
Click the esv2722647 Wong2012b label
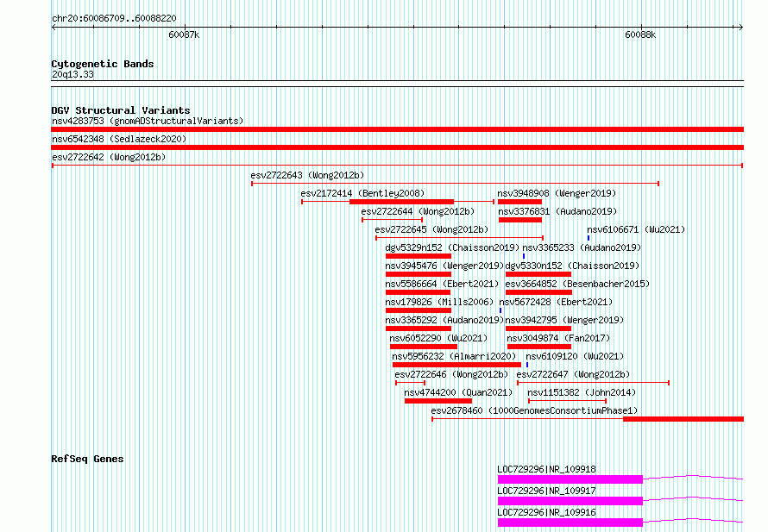coord(573,374)
